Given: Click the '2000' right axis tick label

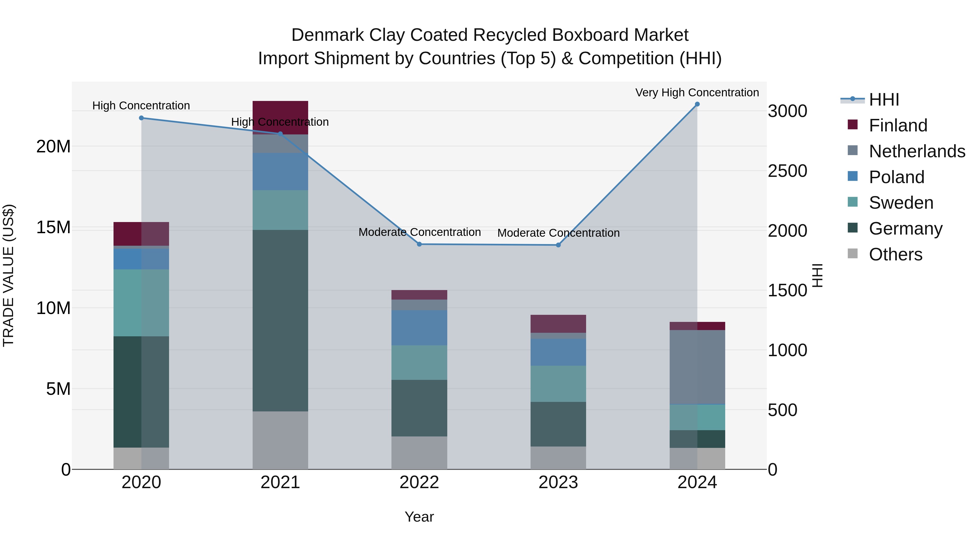Looking at the screenshot, I should [788, 230].
